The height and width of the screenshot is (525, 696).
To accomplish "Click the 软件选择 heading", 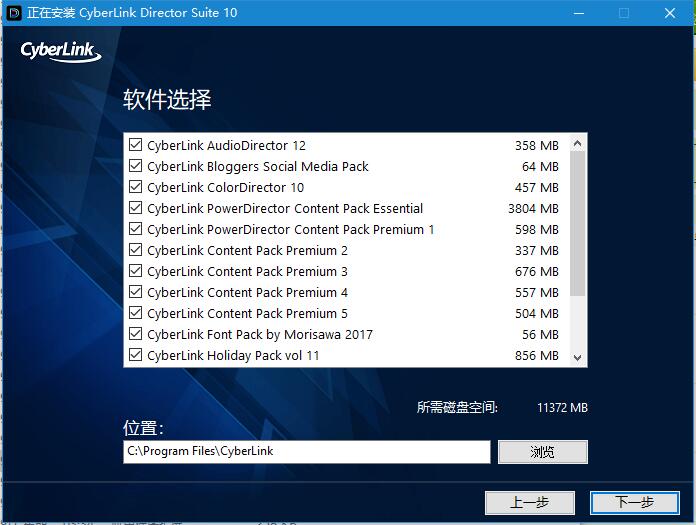I will tap(167, 99).
